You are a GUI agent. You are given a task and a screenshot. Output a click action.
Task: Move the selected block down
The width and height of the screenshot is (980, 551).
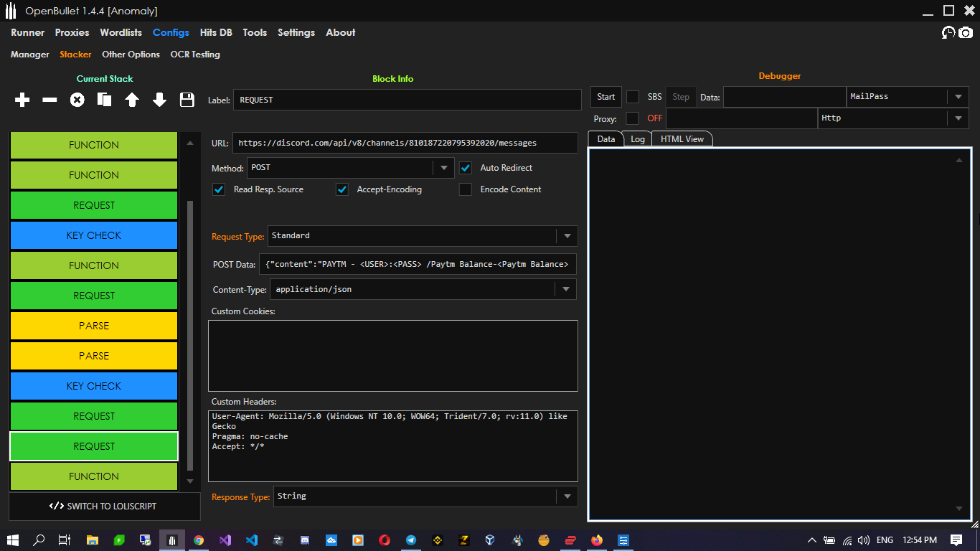click(x=159, y=100)
